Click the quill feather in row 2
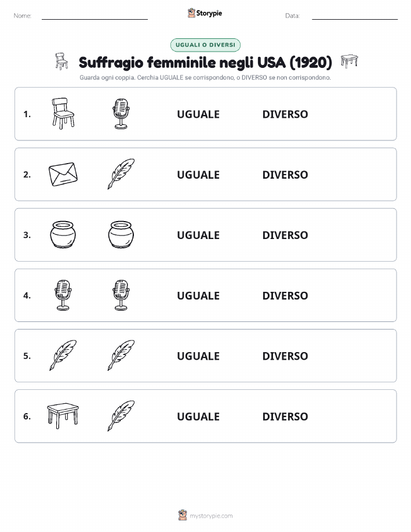Screen dimensions: 411x532 click(121, 174)
